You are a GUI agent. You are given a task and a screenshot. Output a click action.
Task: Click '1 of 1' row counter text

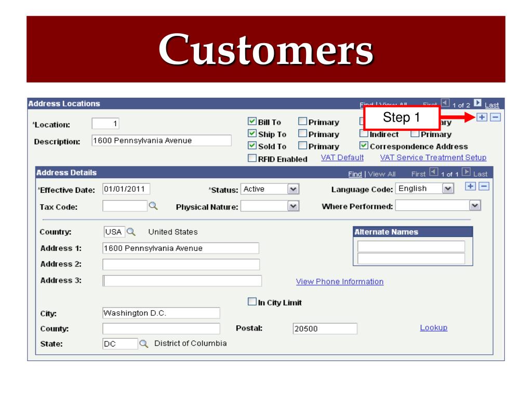click(449, 175)
